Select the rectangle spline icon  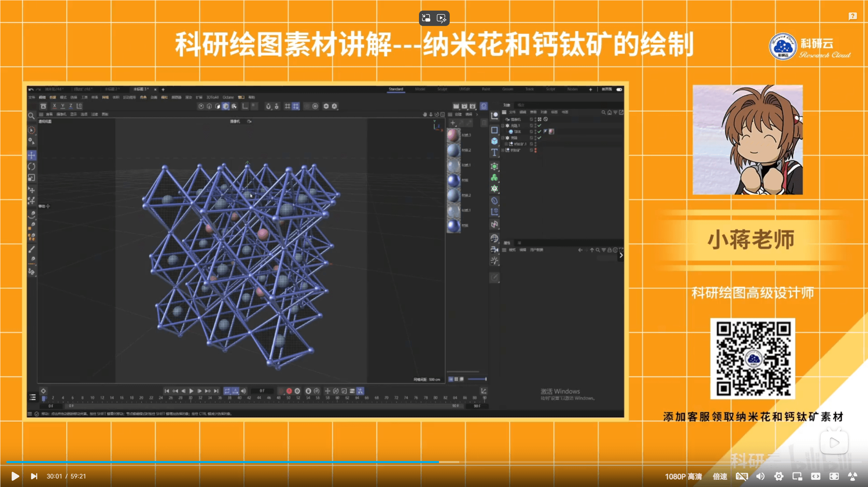click(x=494, y=130)
